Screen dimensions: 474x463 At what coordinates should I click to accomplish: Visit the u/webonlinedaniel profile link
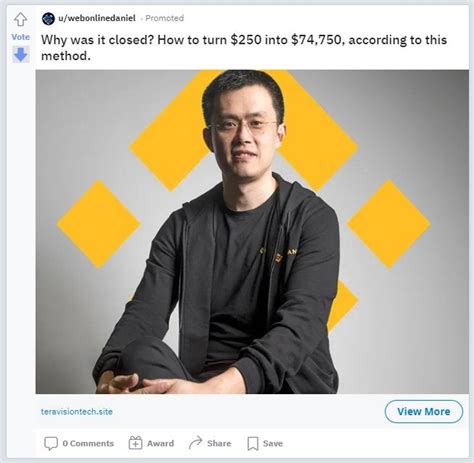tap(97, 18)
